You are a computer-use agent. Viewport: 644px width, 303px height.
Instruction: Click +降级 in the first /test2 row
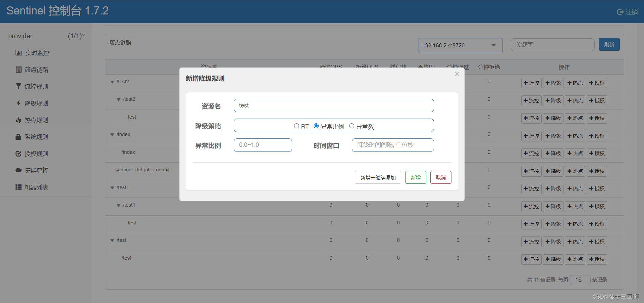point(553,83)
